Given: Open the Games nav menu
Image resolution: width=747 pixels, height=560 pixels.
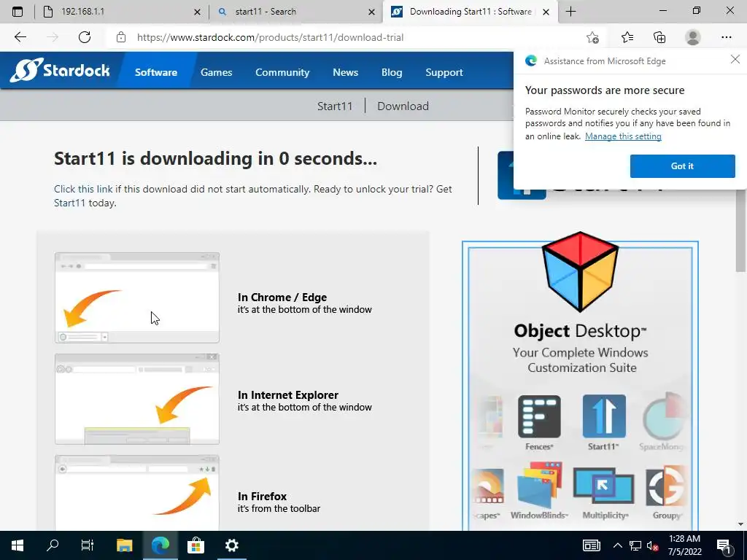Looking at the screenshot, I should click(216, 72).
